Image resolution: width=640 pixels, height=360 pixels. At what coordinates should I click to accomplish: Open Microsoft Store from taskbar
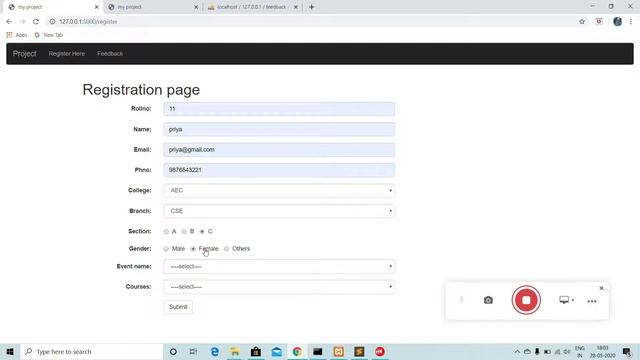[x=256, y=351]
